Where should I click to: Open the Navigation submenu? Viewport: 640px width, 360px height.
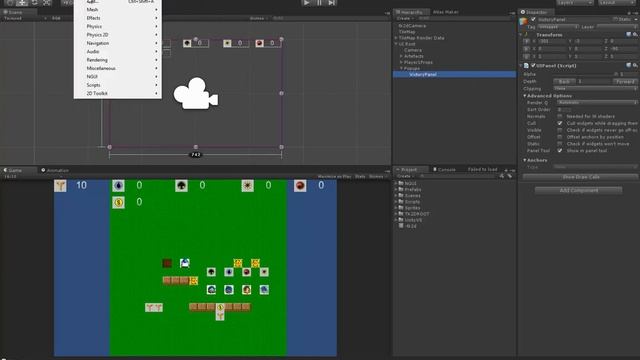118,43
